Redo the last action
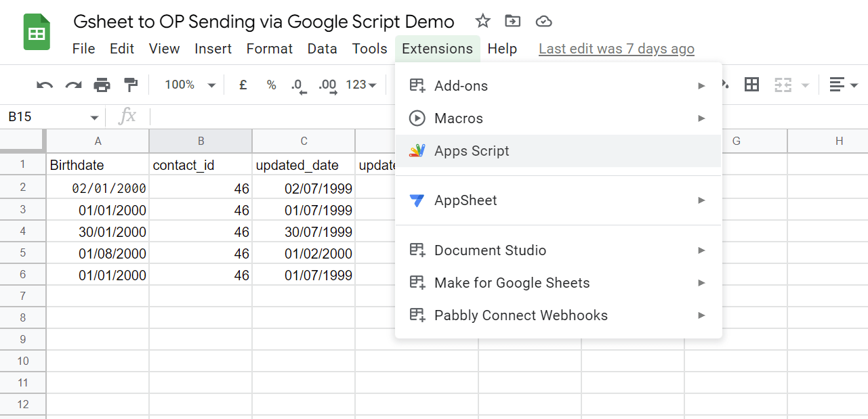This screenshot has width=868, height=419. [x=73, y=85]
